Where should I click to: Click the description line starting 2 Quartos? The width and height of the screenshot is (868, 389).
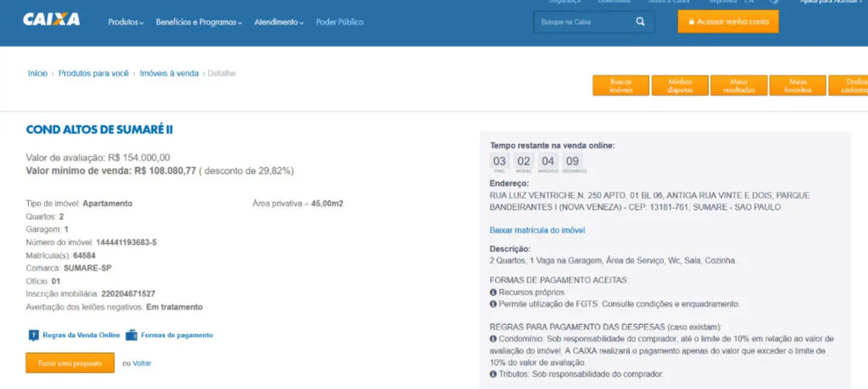615,261
